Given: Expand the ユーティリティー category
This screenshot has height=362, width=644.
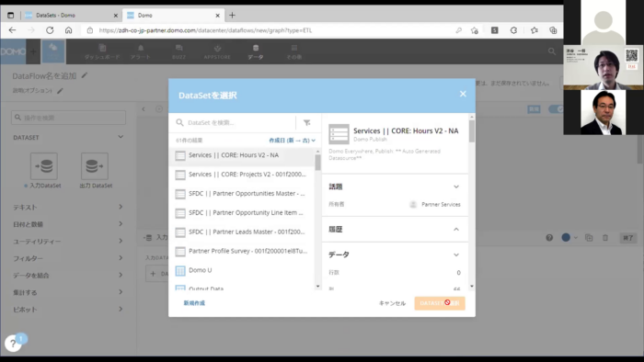Looking at the screenshot, I should coord(68,241).
